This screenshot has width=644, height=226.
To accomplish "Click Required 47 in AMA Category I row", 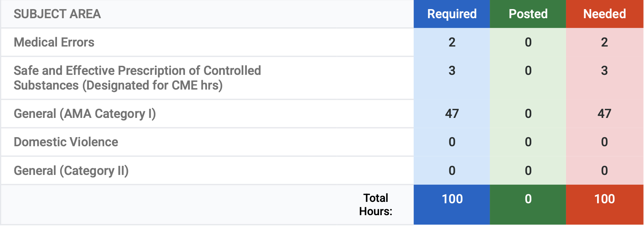I will pyautogui.click(x=452, y=114).
